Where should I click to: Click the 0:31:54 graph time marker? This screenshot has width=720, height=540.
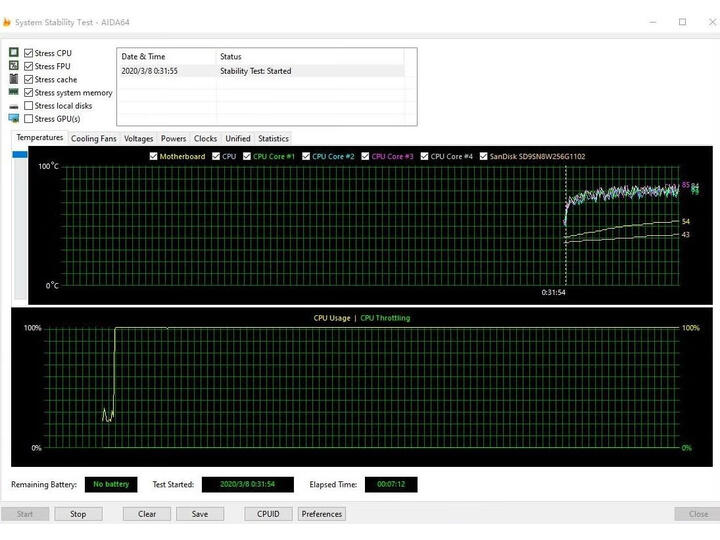pyautogui.click(x=553, y=292)
